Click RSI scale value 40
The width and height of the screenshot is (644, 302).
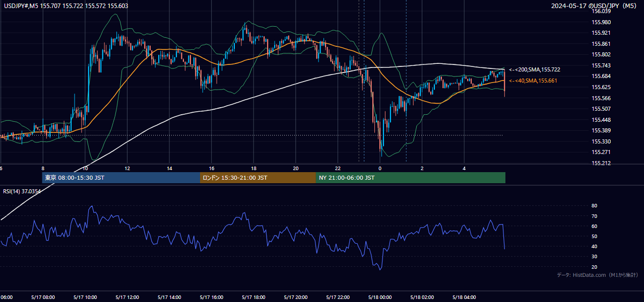(595, 246)
